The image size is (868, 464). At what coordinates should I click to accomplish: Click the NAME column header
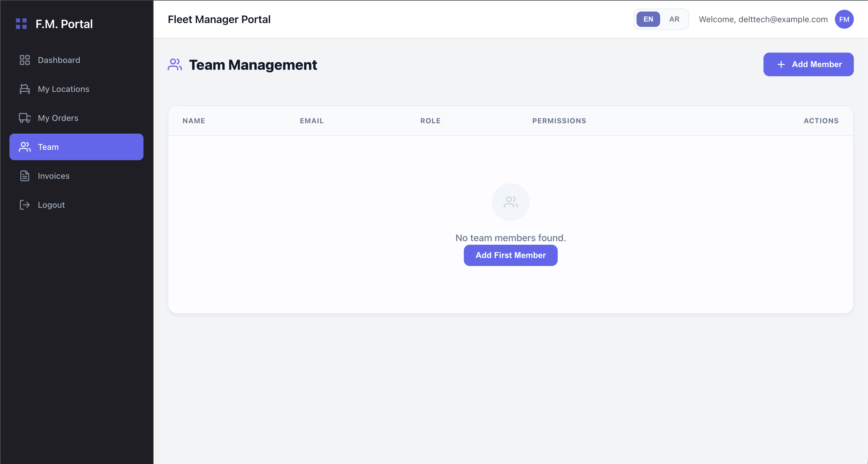[194, 121]
